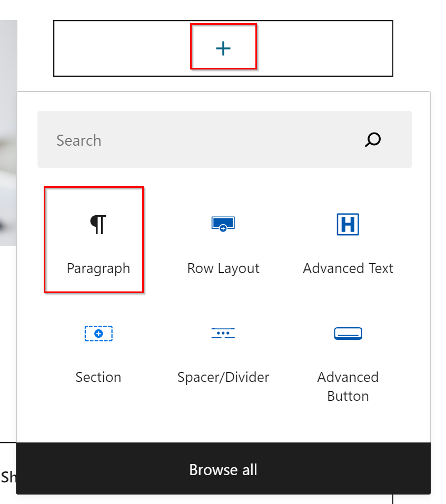Click the partially visible image at left
446x504 pixels.
[8, 132]
